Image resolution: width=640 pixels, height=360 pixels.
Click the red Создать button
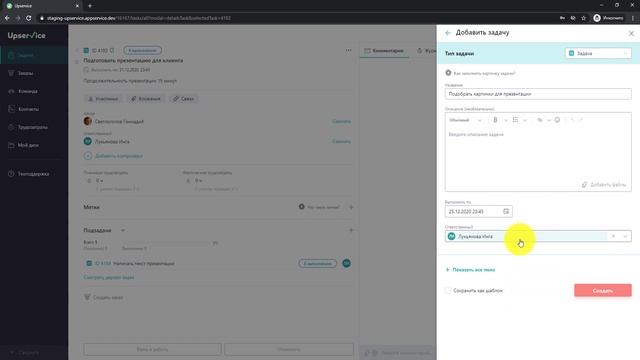click(602, 291)
